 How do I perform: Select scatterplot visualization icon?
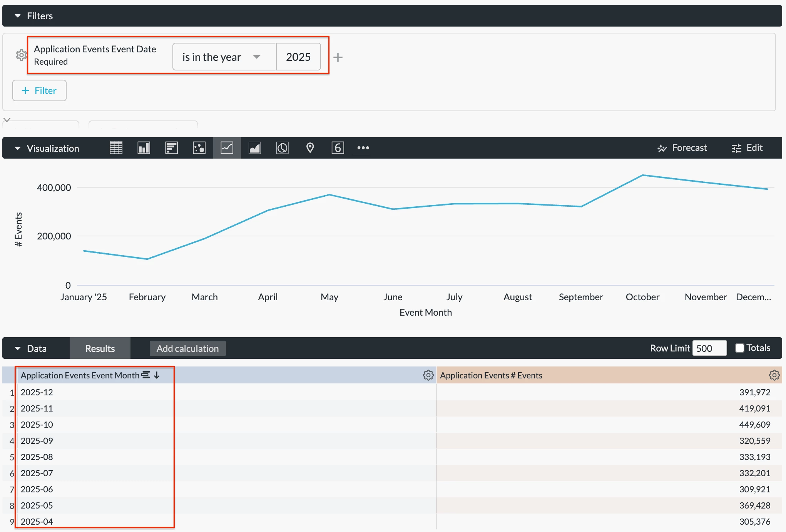199,148
